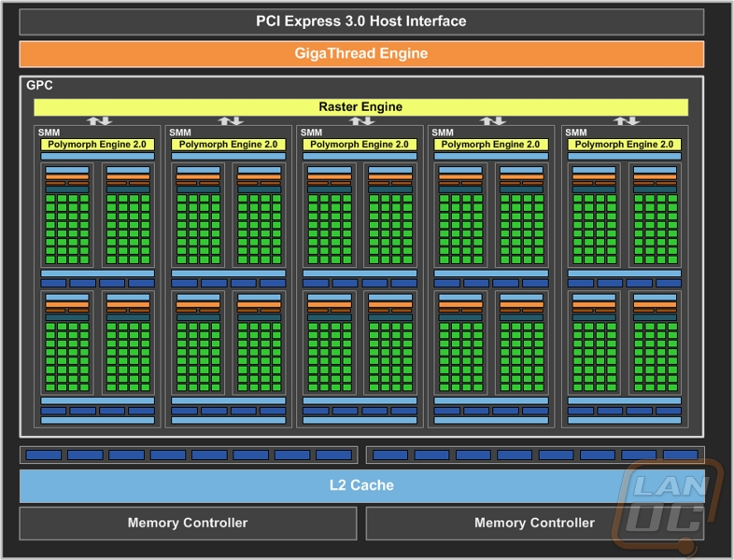This screenshot has height=560, width=734.
Task: Click second SMM's Polymorph Engine 2.0 label
Action: coord(229,145)
